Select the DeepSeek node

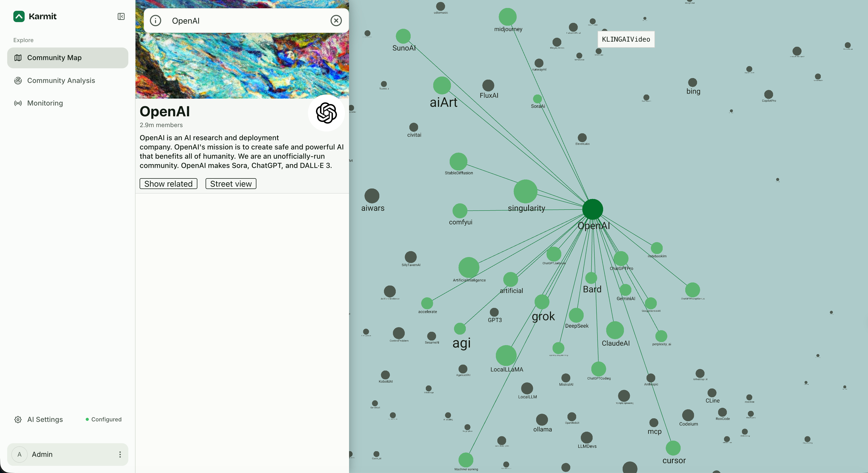click(576, 315)
